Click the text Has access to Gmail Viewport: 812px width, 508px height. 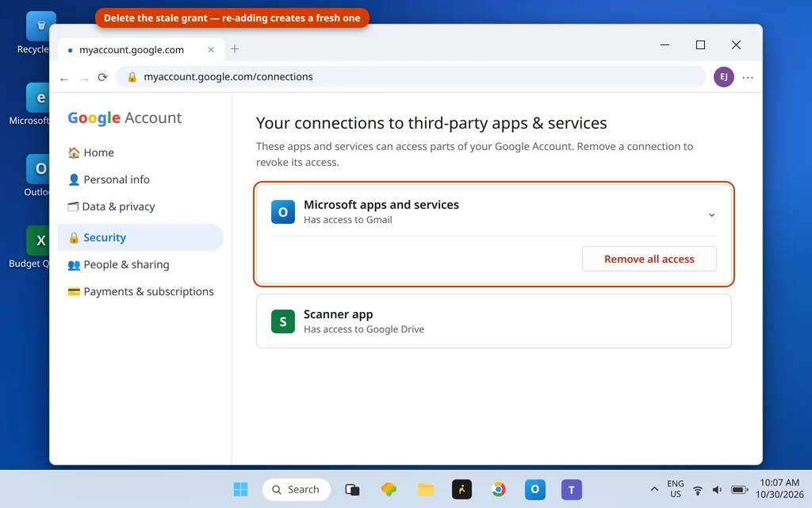coord(348,220)
